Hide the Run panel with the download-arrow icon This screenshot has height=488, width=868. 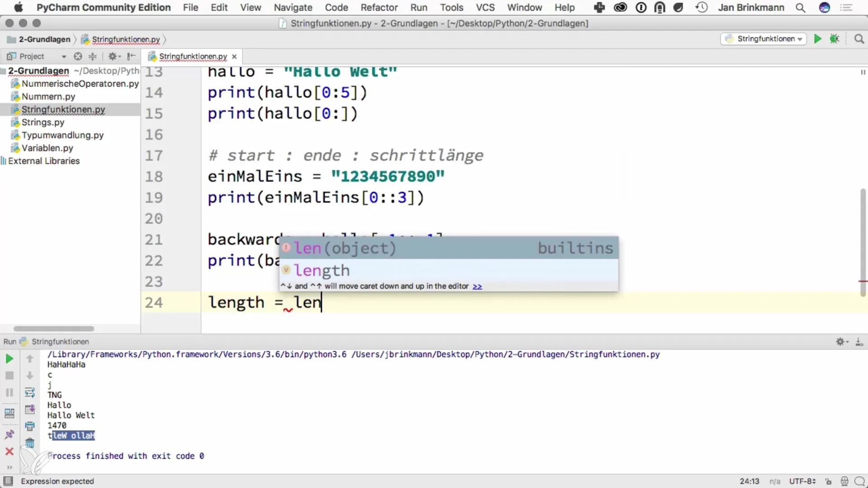point(859,342)
